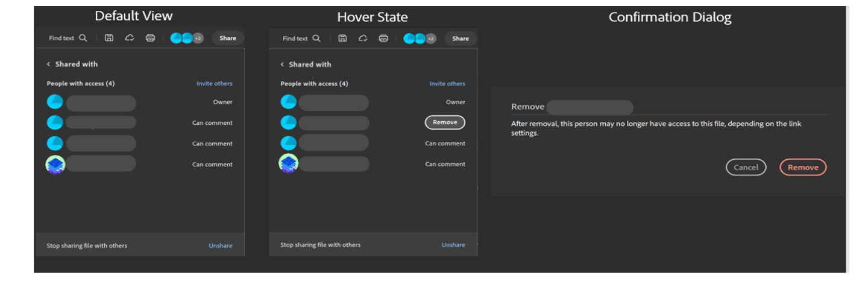Click the After removal warning message in dialog
Viewport: 868px width, 281px height.
point(656,128)
